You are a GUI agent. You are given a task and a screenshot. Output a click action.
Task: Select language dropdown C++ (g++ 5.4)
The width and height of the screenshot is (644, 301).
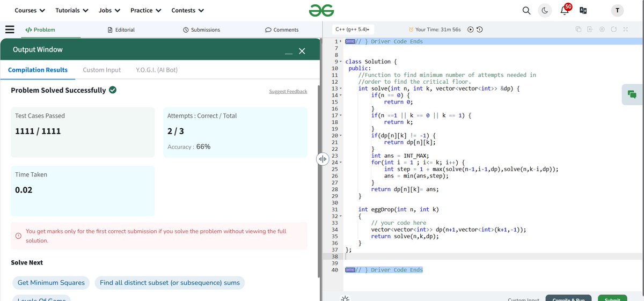coord(352,30)
